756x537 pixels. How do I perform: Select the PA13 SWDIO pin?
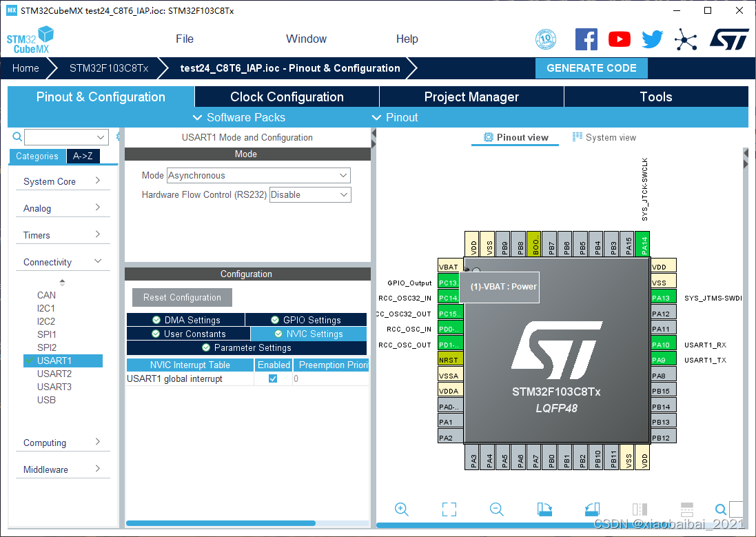(664, 297)
